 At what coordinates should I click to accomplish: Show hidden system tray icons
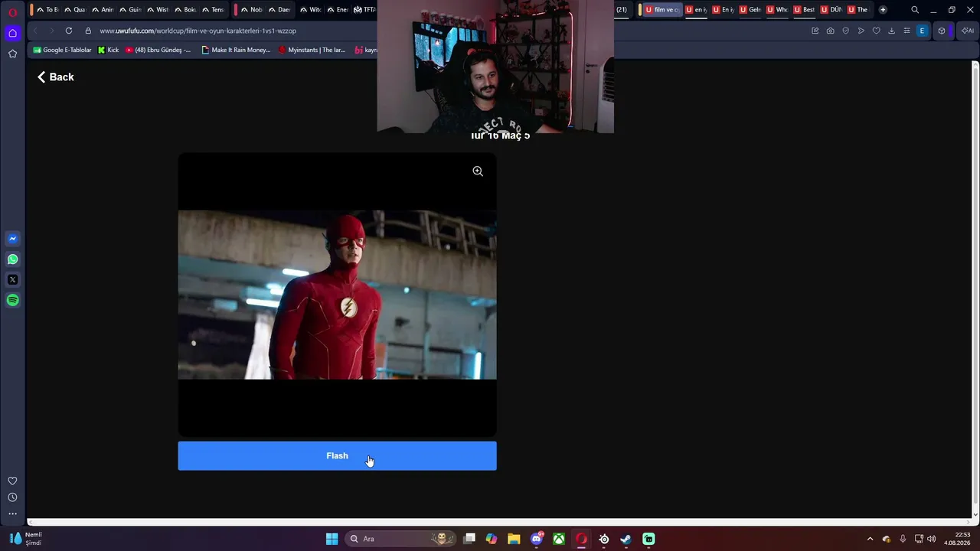point(870,539)
